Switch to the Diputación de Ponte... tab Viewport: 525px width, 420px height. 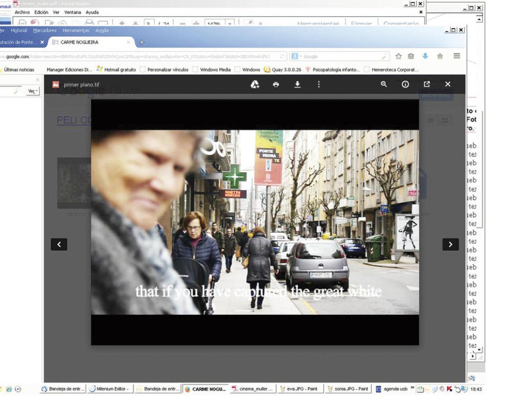tap(18, 42)
